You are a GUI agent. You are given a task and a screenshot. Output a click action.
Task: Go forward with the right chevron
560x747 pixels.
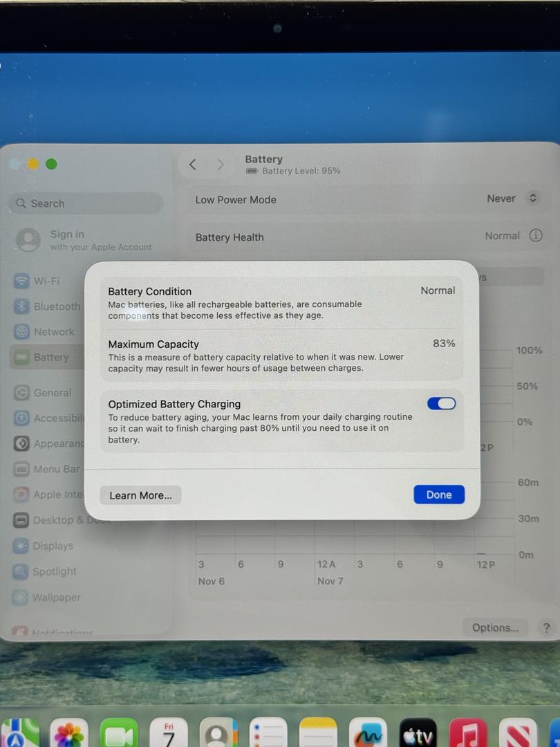[x=221, y=165]
